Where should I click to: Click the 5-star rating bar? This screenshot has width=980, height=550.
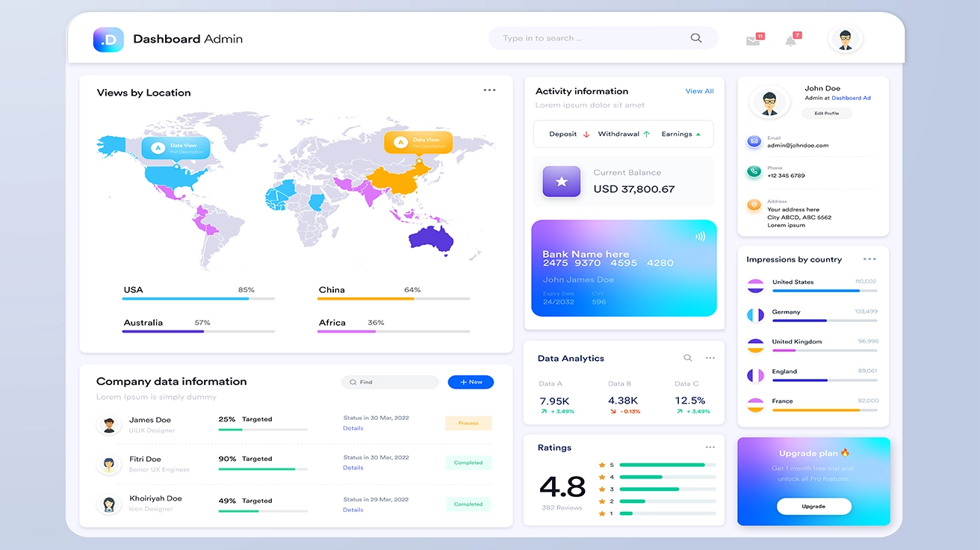(668, 465)
